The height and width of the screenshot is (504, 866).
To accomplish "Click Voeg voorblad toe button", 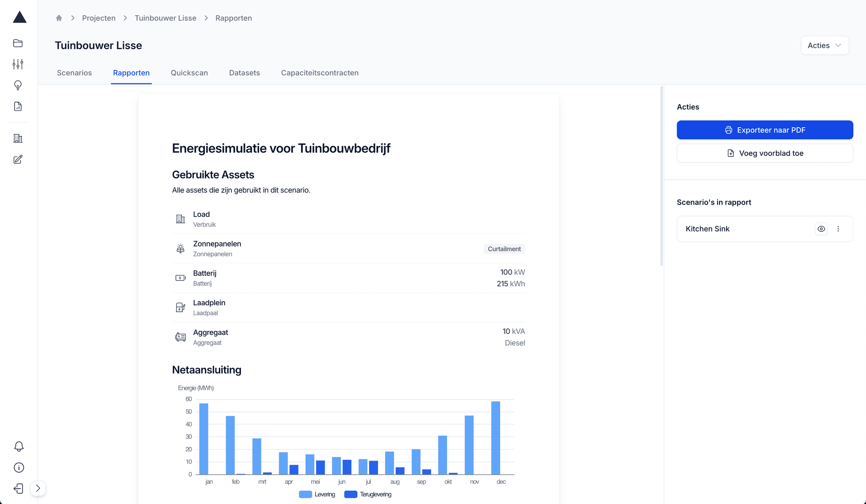I will (765, 153).
